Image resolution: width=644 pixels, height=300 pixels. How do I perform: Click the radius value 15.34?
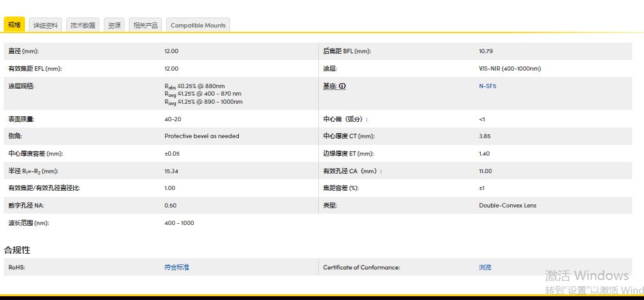click(x=171, y=171)
